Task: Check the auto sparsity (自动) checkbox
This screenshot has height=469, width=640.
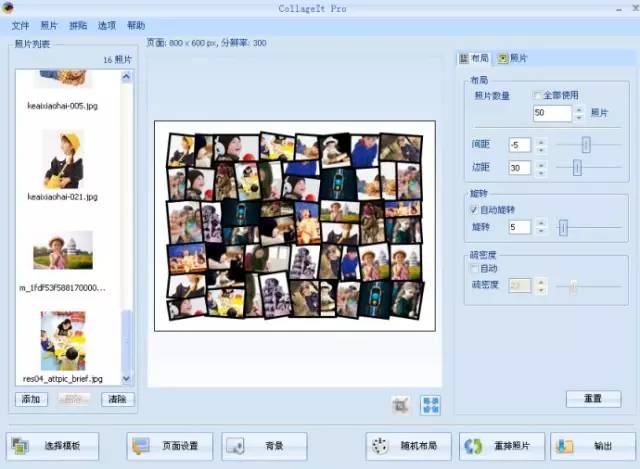Action: (x=474, y=268)
